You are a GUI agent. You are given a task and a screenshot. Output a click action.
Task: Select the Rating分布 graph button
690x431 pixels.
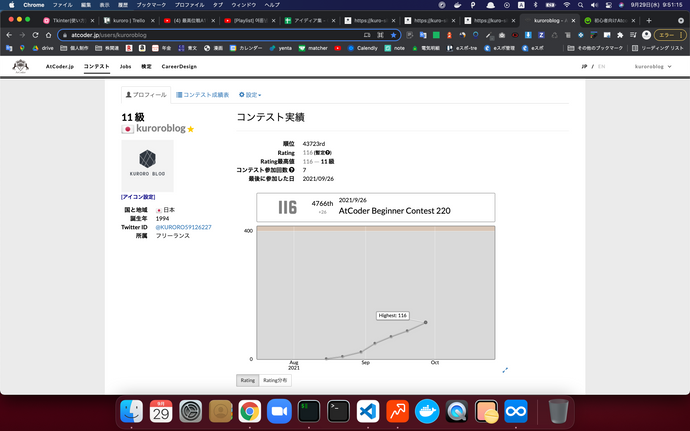point(275,380)
